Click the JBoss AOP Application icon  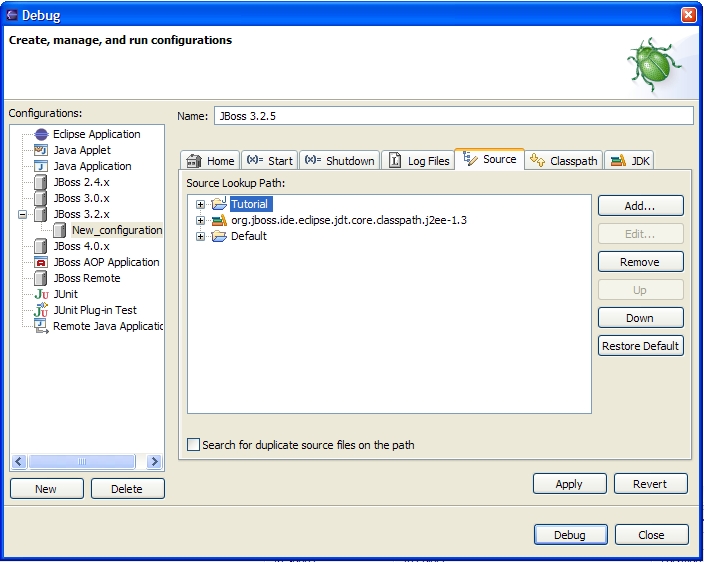coord(41,262)
